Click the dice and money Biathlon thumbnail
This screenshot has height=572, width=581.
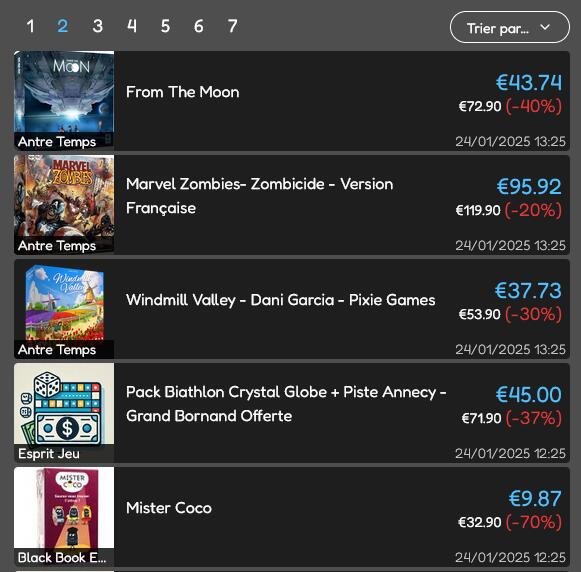64,413
